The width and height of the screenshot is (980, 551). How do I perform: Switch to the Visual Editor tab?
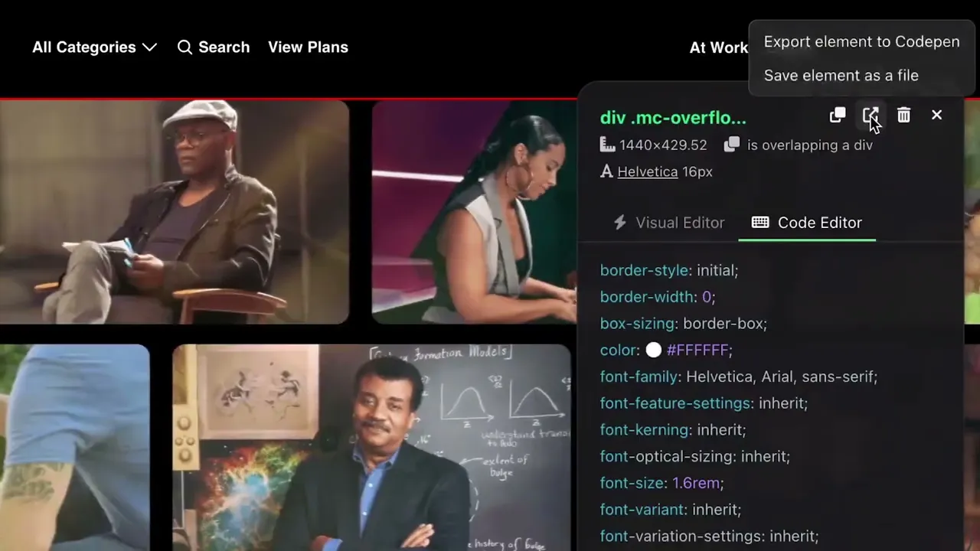click(x=669, y=223)
